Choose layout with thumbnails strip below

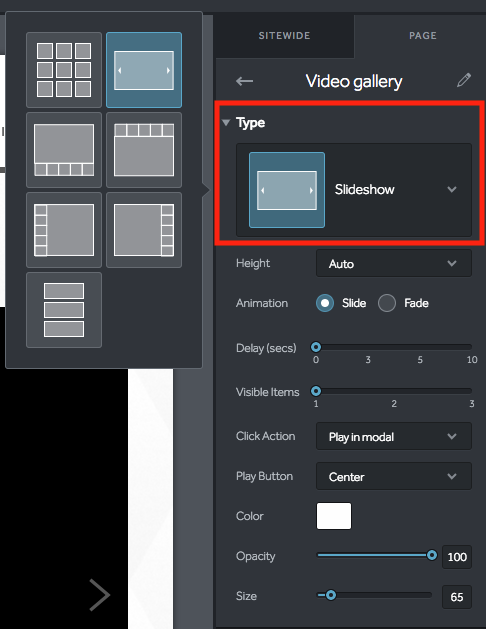coord(64,150)
